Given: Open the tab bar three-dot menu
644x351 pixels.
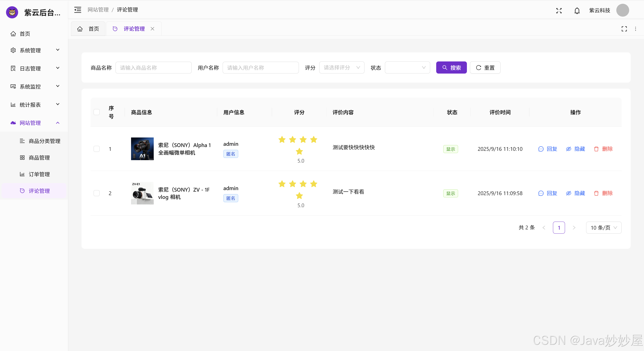Looking at the screenshot, I should [x=635, y=29].
